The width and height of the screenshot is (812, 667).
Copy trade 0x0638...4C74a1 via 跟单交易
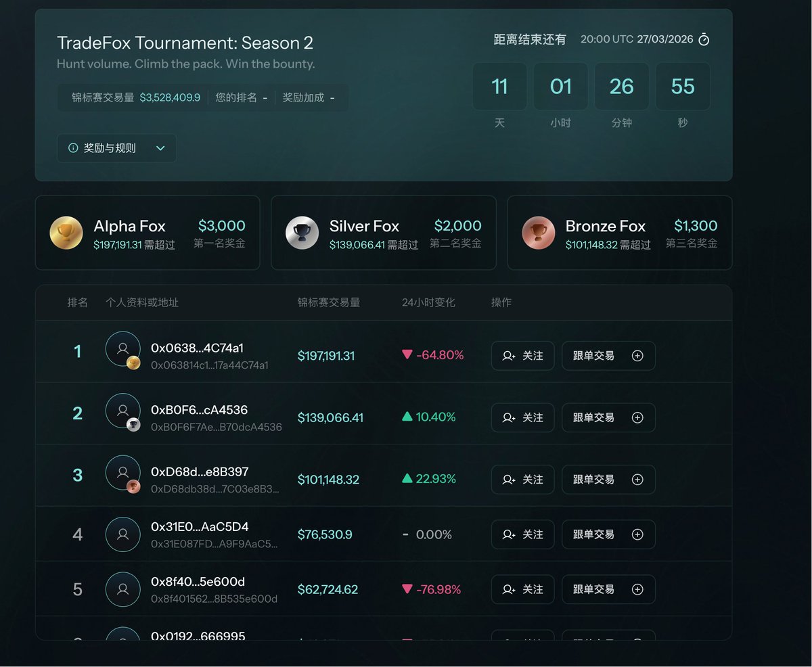[608, 356]
